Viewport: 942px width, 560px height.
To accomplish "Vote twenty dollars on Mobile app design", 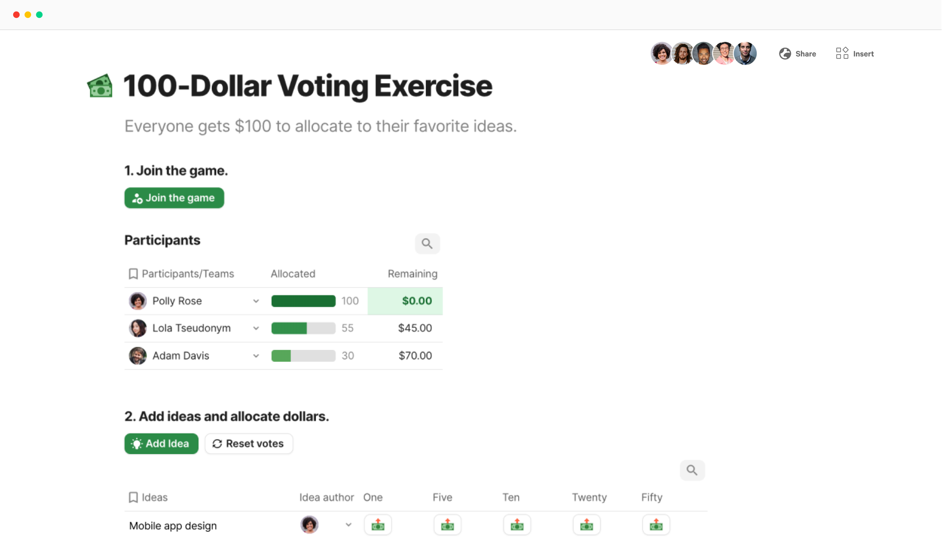I will pyautogui.click(x=586, y=525).
